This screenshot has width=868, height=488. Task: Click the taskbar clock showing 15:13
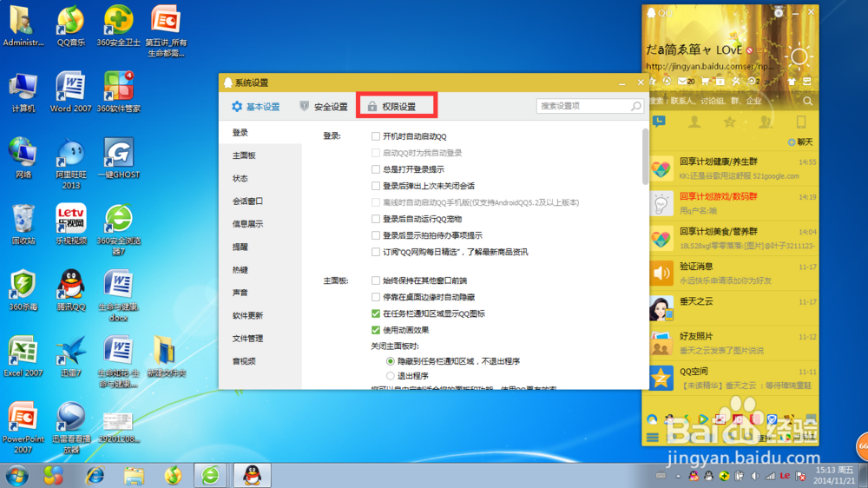pos(834,475)
